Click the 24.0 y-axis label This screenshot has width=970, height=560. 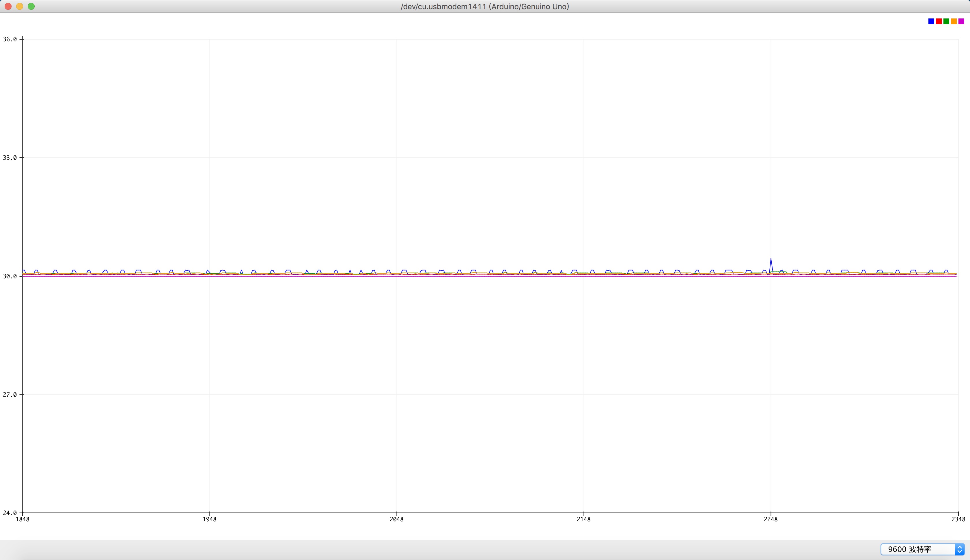click(x=10, y=513)
